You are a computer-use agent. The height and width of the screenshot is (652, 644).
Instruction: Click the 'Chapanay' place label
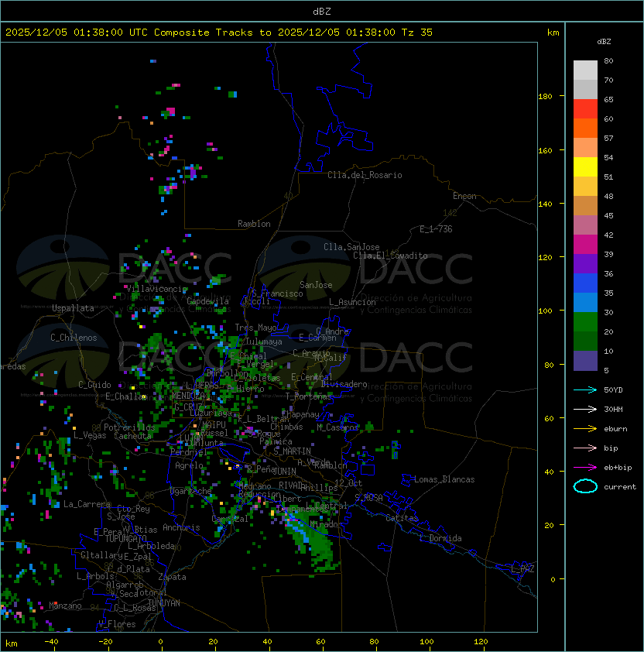(x=300, y=414)
